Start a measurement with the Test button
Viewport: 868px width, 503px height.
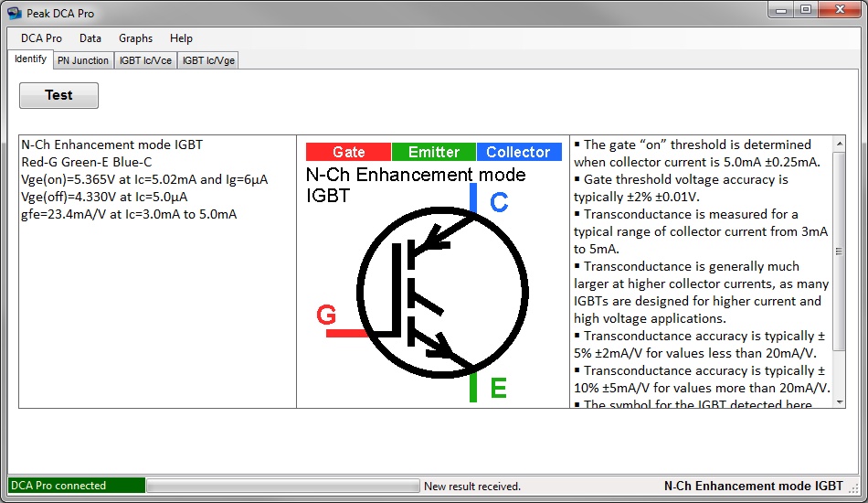(58, 95)
